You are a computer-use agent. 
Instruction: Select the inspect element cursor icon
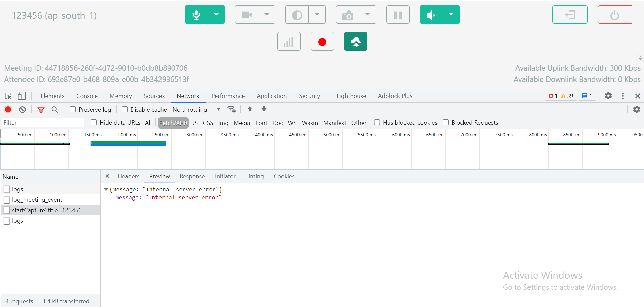point(8,96)
